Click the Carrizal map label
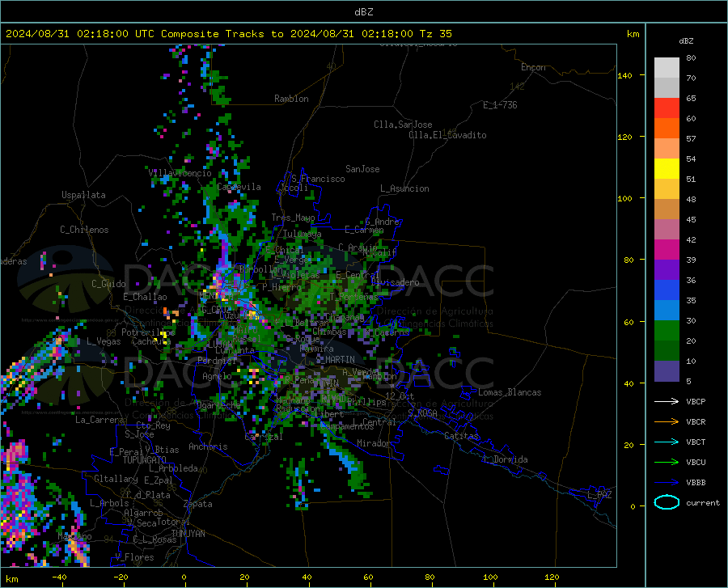 coord(264,437)
